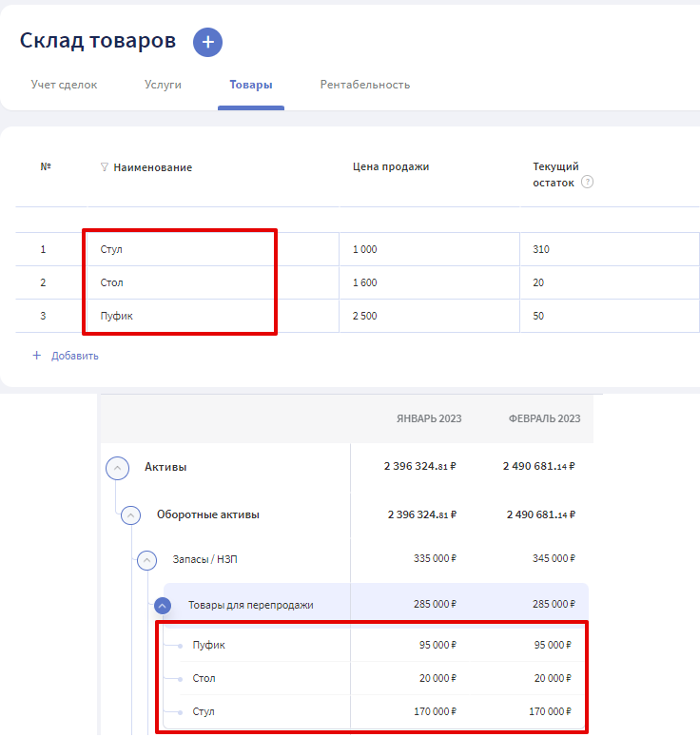The image size is (700, 737).
Task: Click the January Запасы / НЗП value 335 000 ₽
Action: [435, 558]
